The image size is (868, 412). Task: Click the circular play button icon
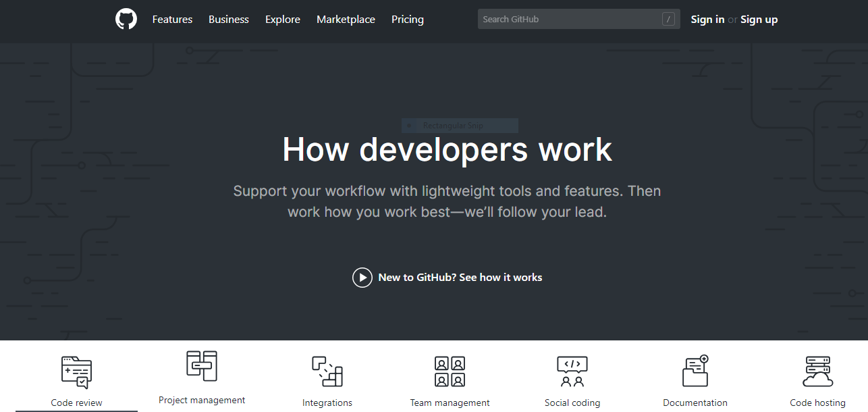[362, 278]
